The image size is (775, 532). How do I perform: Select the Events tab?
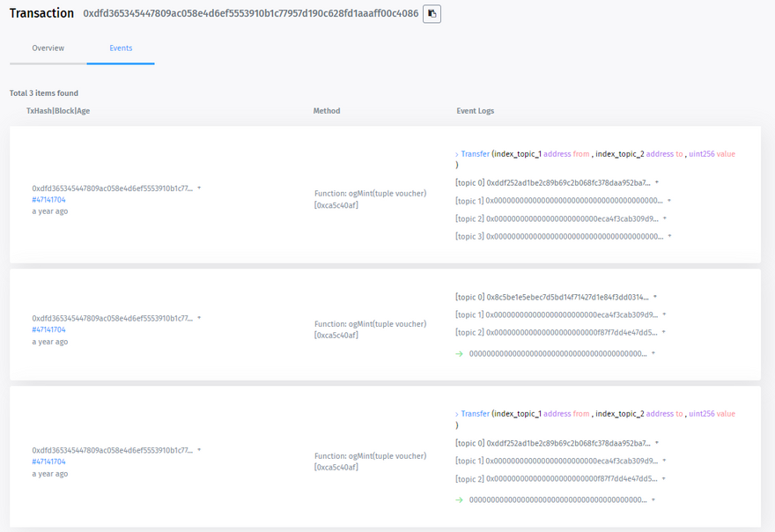121,48
